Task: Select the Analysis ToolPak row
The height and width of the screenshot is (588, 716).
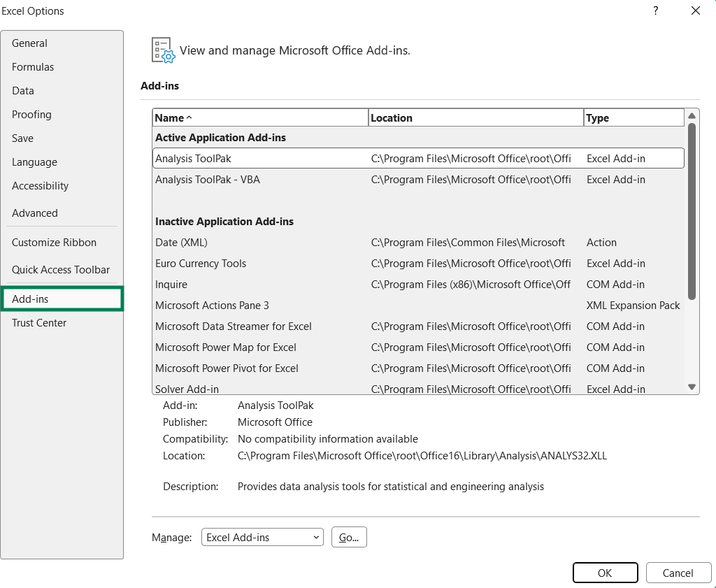Action: tap(418, 158)
